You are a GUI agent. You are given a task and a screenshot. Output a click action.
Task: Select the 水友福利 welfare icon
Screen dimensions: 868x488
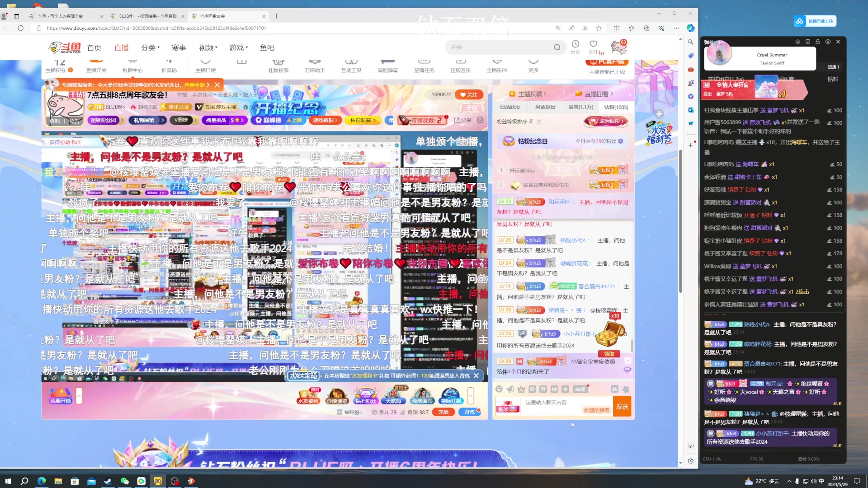pos(309,396)
